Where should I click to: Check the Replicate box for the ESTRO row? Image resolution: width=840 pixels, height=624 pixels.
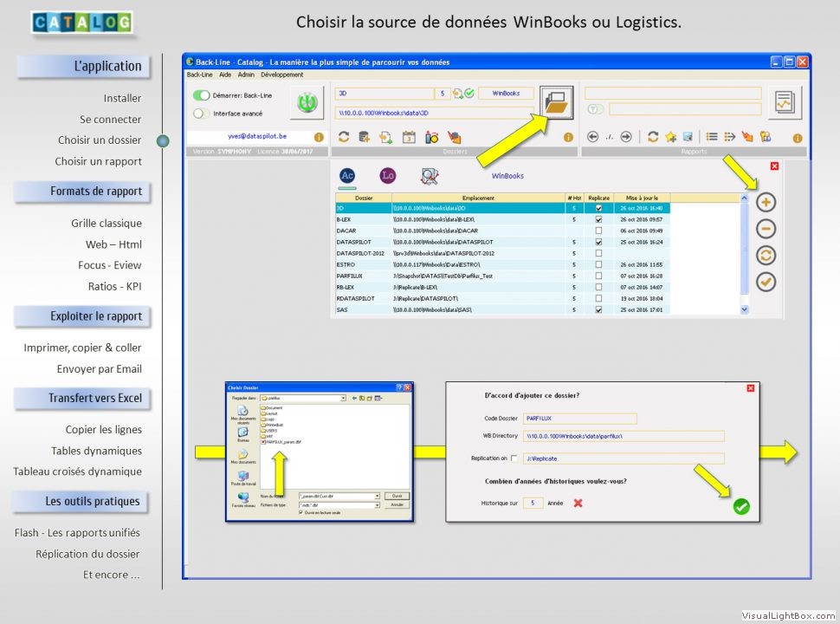pos(599,264)
